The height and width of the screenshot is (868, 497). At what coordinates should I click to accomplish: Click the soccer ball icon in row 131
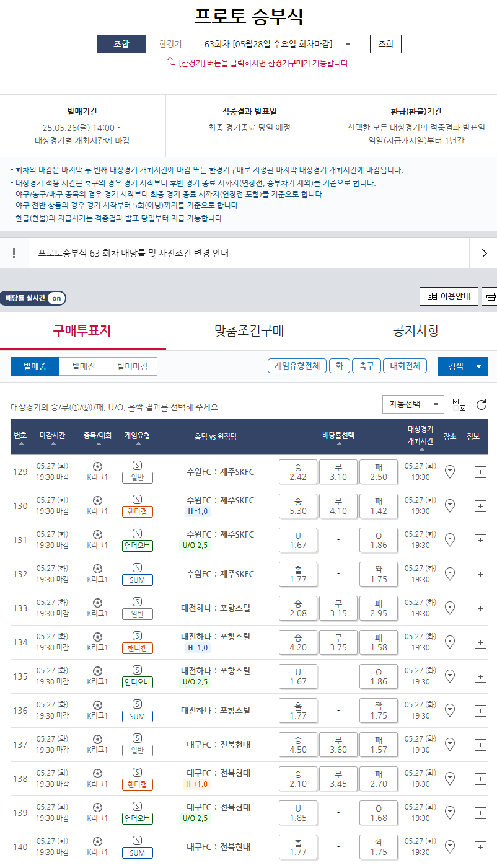pyautogui.click(x=97, y=534)
